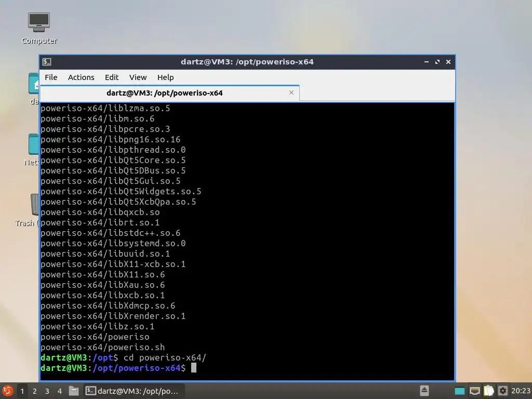Click the line 'poweriso-x64/librt.so.1'
The width and height of the screenshot is (532, 399).
point(100,222)
